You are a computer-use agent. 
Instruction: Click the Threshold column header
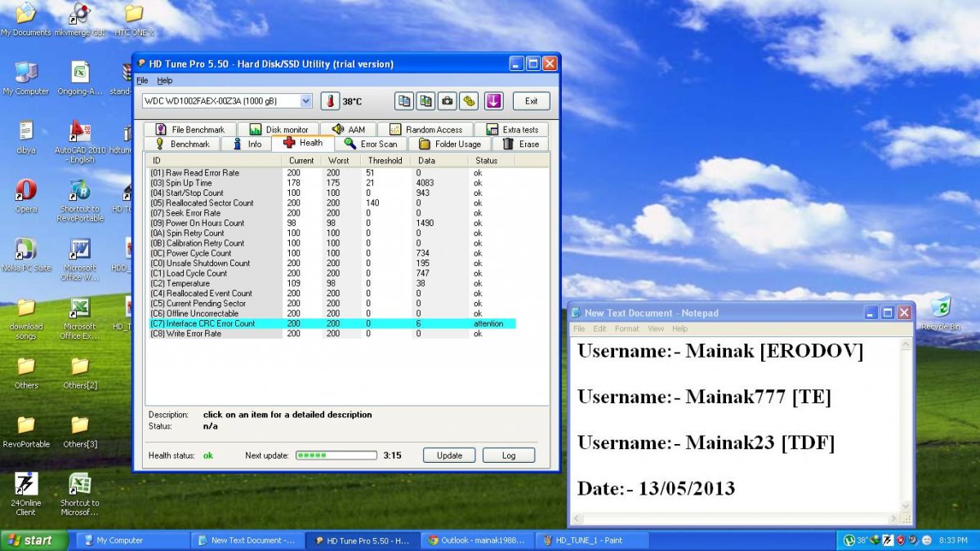coord(385,161)
